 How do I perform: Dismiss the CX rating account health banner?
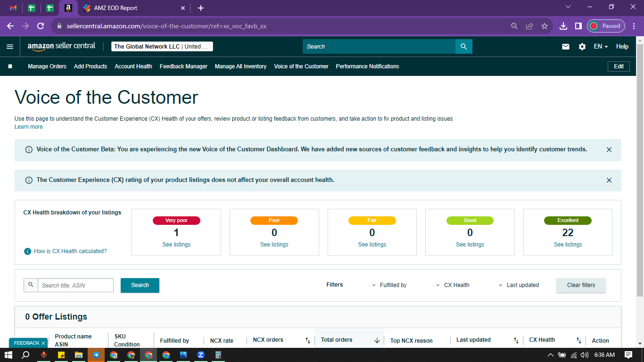[x=609, y=181]
